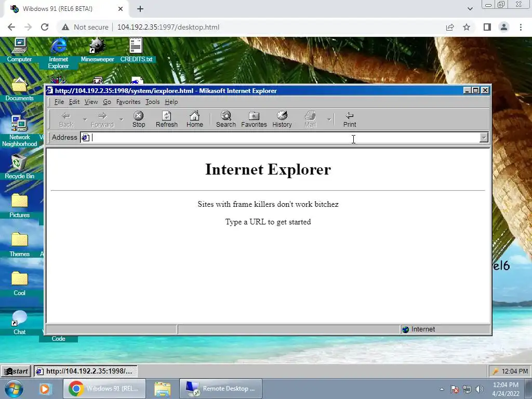Open the Themes desktop folder
Image resolution: width=532 pixels, height=399 pixels.
[x=19, y=245]
